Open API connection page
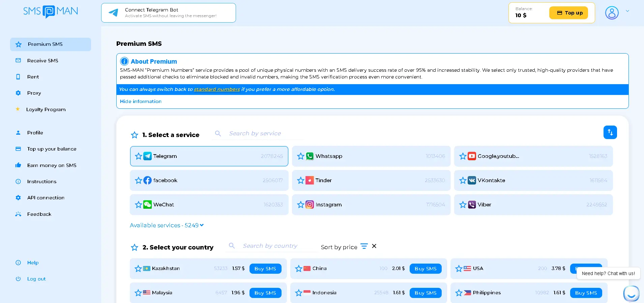 click(x=46, y=198)
